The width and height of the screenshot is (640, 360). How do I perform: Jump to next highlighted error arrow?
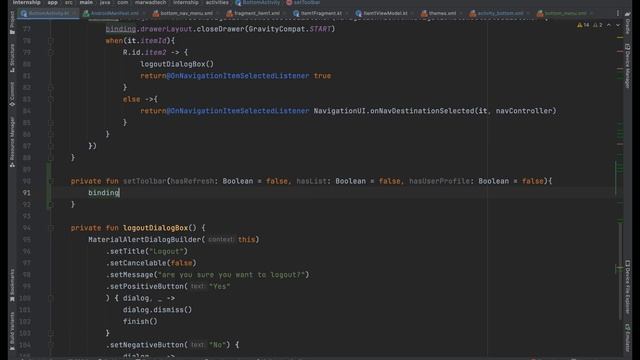(x=618, y=25)
